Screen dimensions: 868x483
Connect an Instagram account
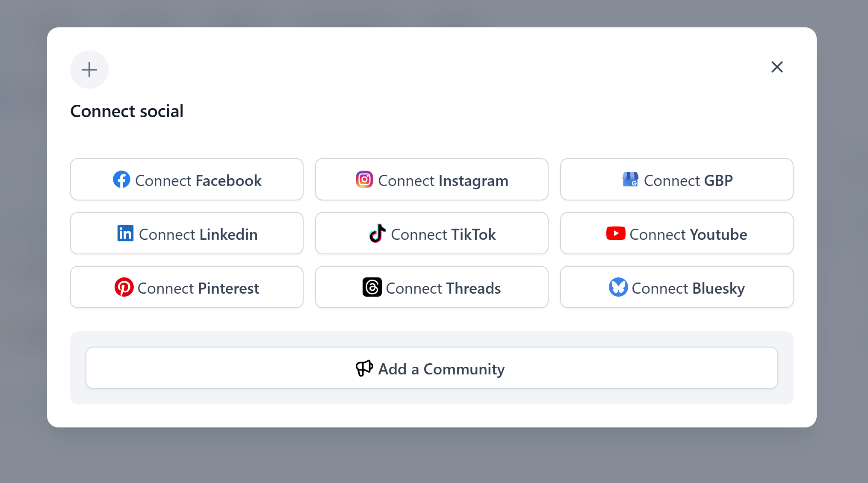tap(431, 180)
